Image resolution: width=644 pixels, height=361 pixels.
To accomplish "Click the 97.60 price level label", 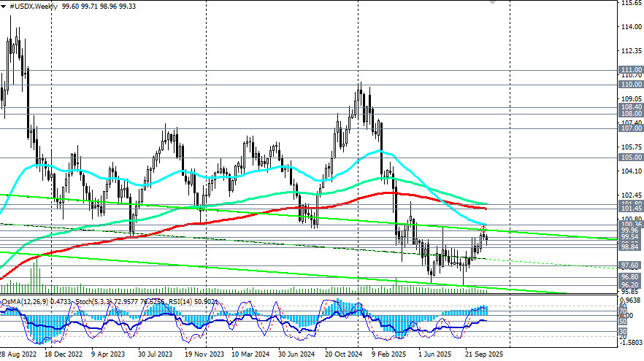I will pyautogui.click(x=630, y=265).
